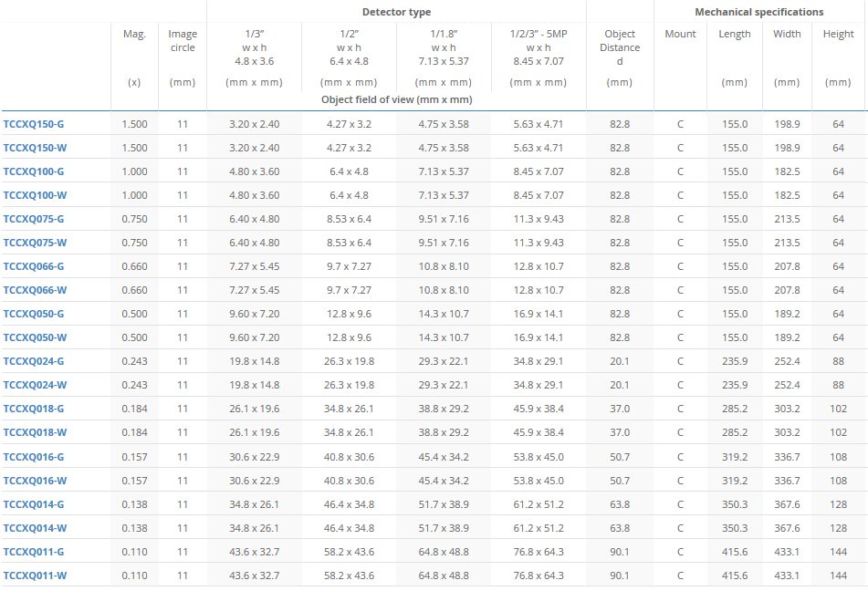Image resolution: width=868 pixels, height=591 pixels.
Task: Open the TCCXQ024-G product link
Action: coord(34,361)
